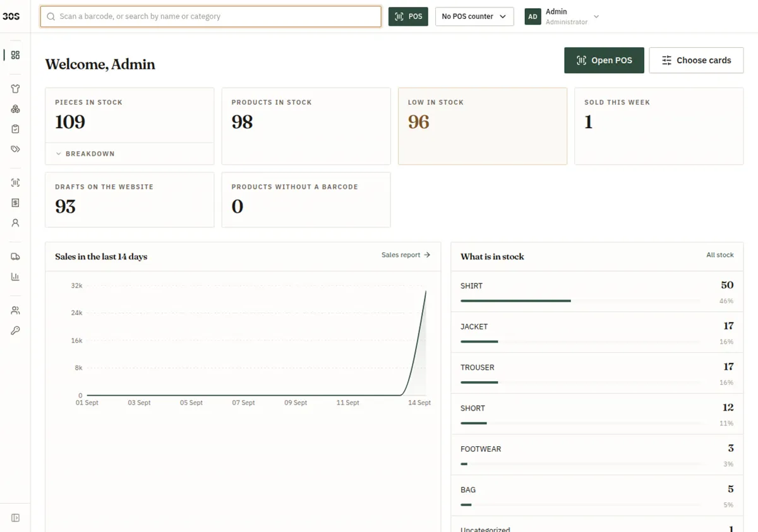Open the price tags icon in sidebar
Image resolution: width=758 pixels, height=532 pixels.
click(15, 150)
